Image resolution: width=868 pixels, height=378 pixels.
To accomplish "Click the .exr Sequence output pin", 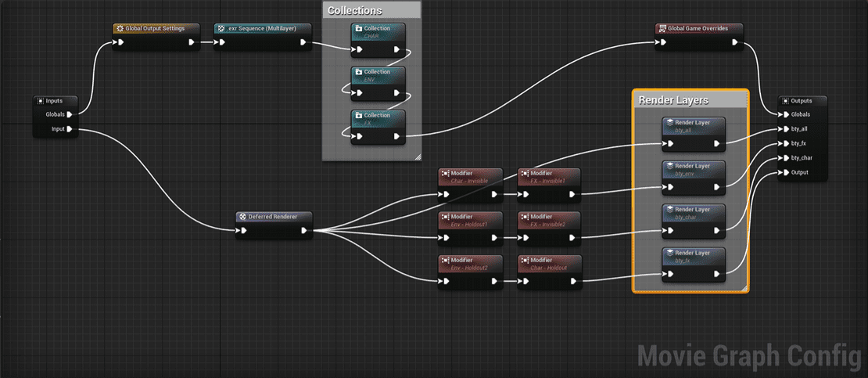I will (x=303, y=42).
